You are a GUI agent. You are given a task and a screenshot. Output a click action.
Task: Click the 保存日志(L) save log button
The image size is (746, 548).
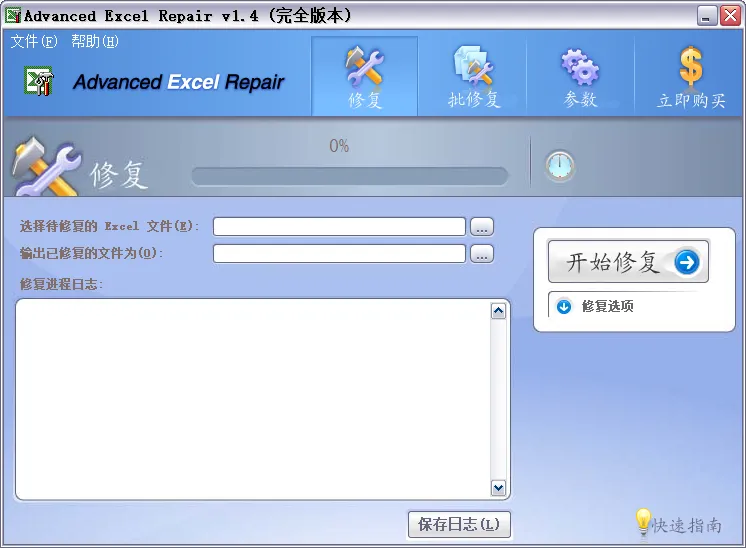pyautogui.click(x=459, y=524)
